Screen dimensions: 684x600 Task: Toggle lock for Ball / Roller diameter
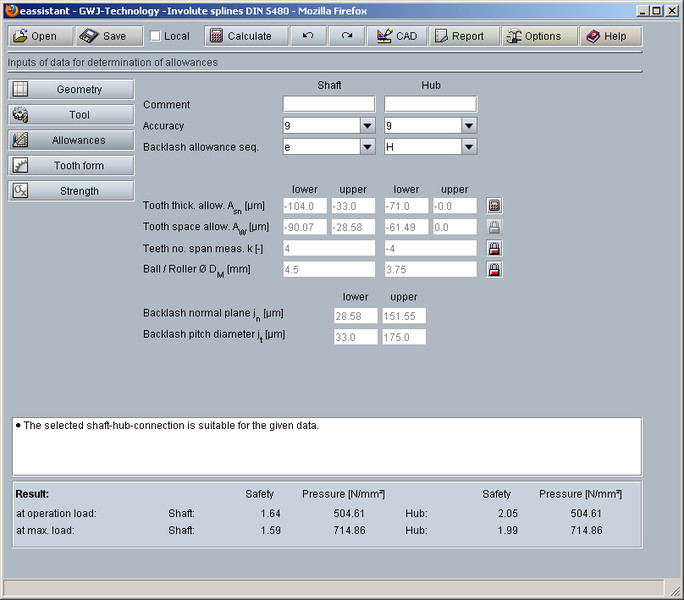coord(494,269)
